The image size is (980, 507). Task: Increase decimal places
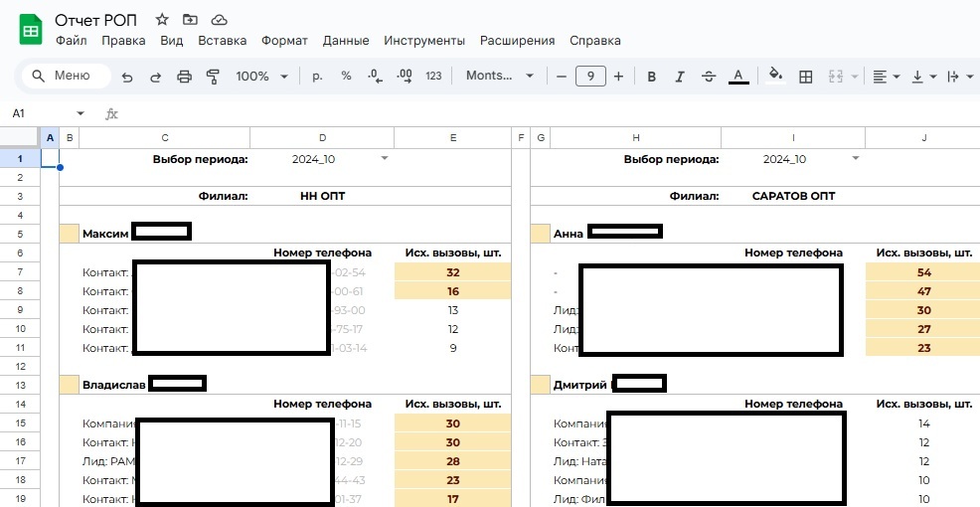(405, 77)
